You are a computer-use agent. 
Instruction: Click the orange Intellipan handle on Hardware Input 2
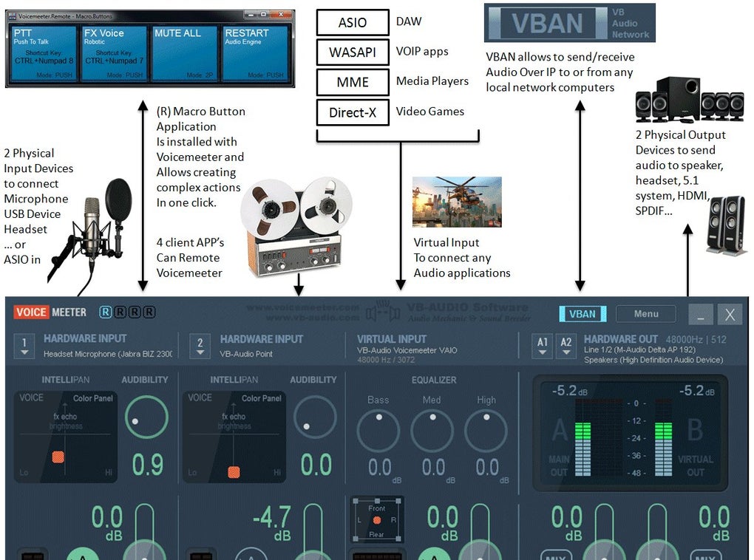click(234, 472)
